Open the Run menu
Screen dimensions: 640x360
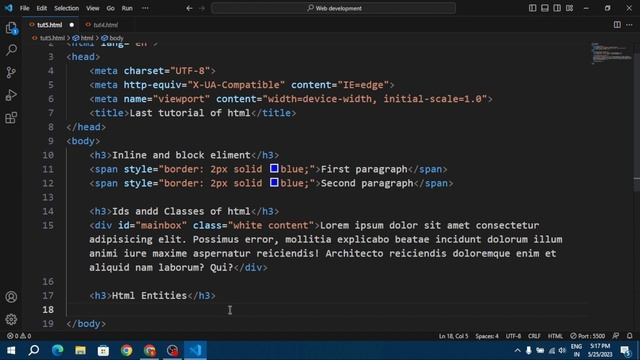[127, 8]
